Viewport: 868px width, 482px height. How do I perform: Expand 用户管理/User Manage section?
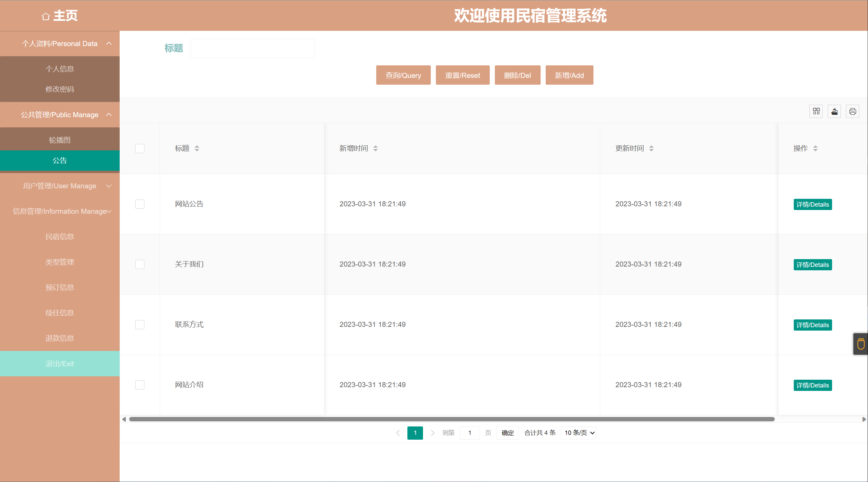pos(60,186)
